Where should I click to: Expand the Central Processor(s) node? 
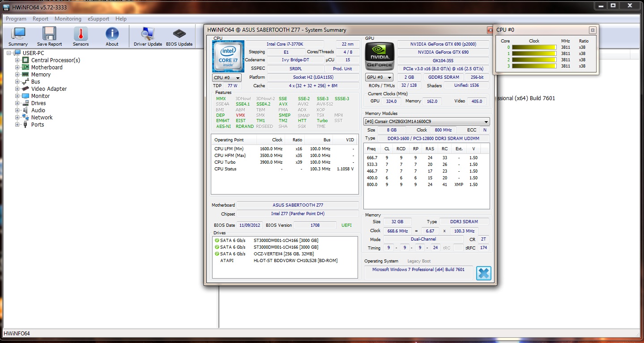pyautogui.click(x=17, y=60)
